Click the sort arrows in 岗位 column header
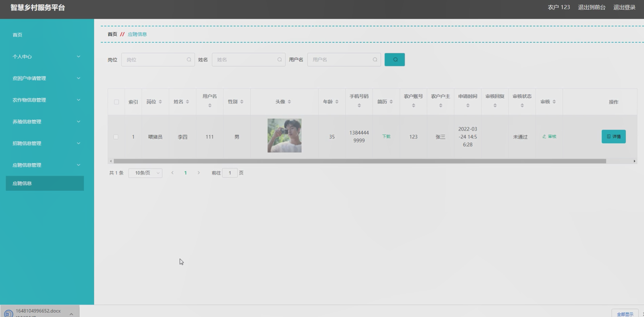Image resolution: width=644 pixels, height=317 pixels. 160,102
